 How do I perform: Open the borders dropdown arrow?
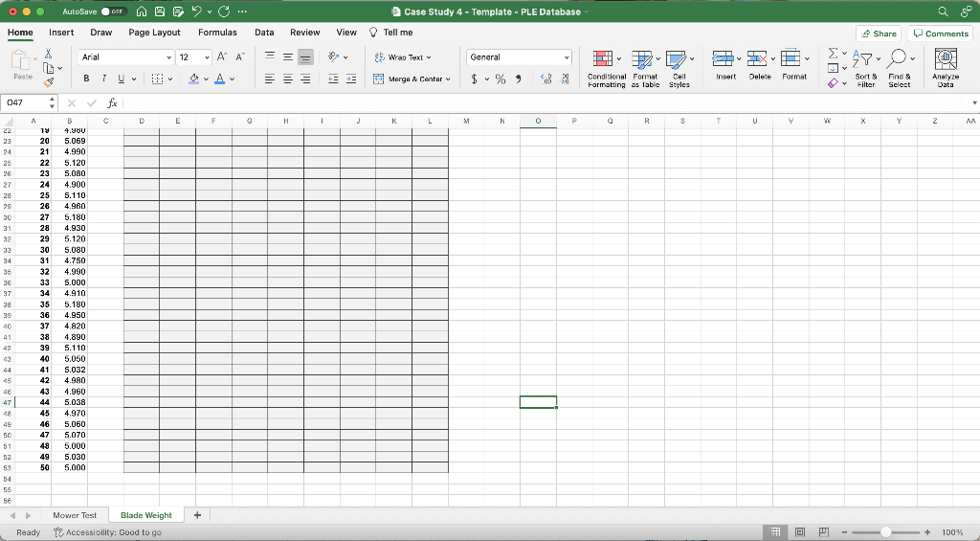[x=170, y=79]
